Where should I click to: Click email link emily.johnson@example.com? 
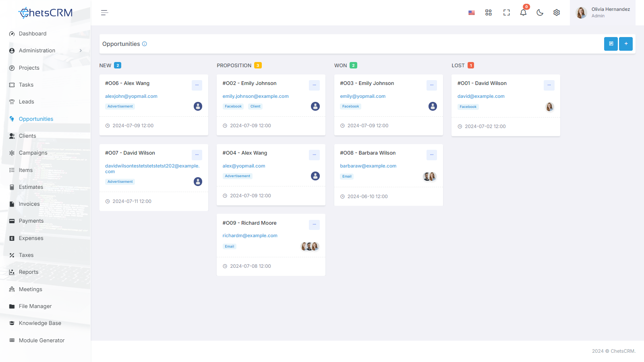pyautogui.click(x=255, y=96)
